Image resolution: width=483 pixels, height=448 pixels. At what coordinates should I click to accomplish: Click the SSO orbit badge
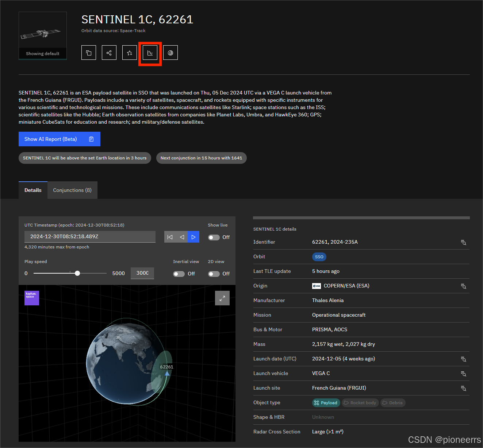click(319, 257)
